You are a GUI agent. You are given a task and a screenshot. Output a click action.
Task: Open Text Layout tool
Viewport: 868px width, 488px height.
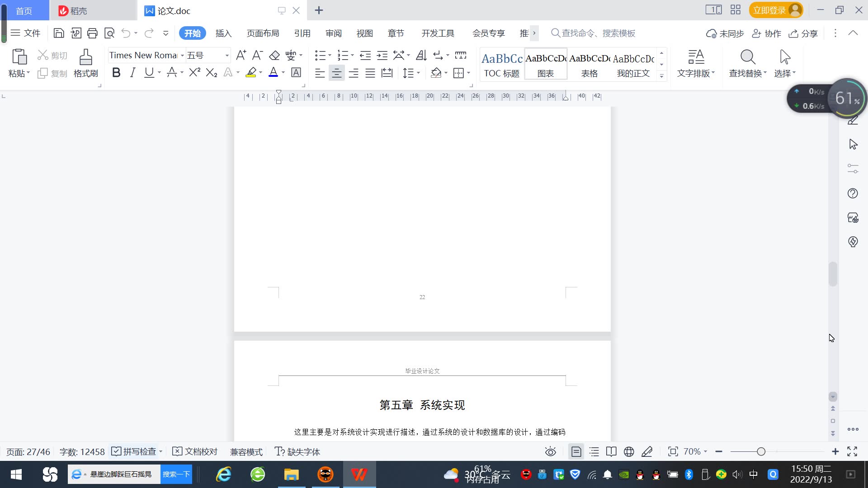pos(696,63)
